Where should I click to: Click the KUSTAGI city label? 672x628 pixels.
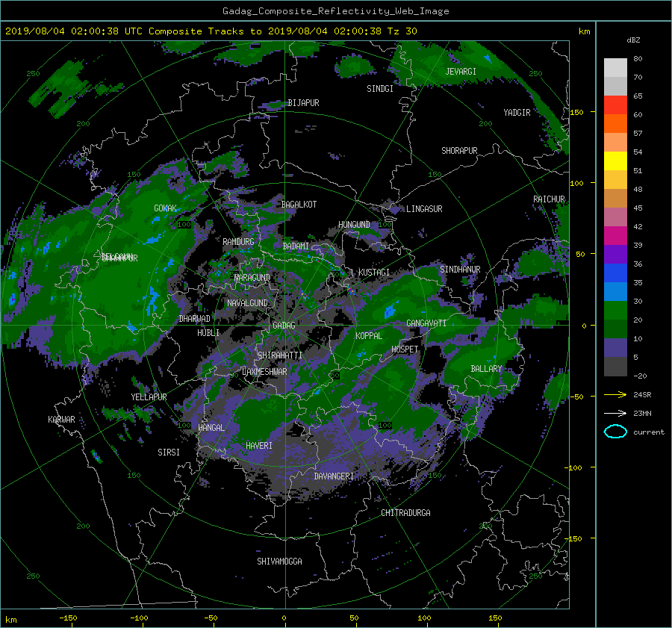[374, 273]
